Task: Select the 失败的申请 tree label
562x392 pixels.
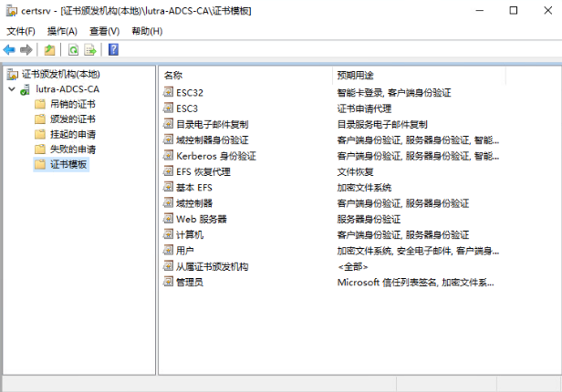Action: 73,150
